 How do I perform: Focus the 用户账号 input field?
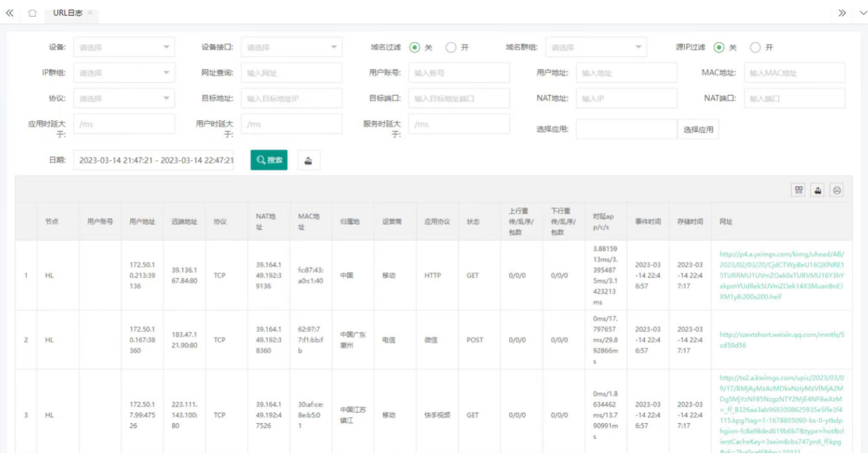tap(460, 73)
